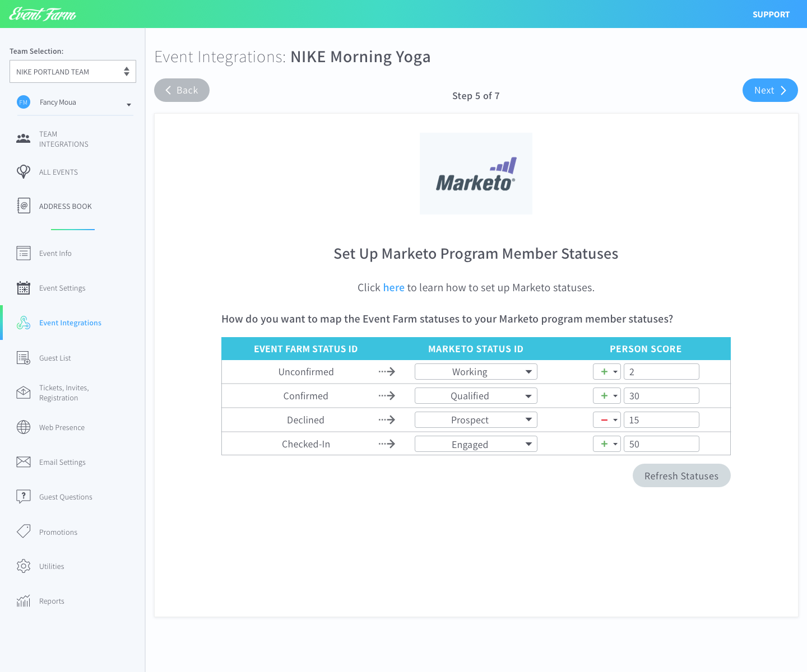Click the Event Farm logo

(43, 14)
